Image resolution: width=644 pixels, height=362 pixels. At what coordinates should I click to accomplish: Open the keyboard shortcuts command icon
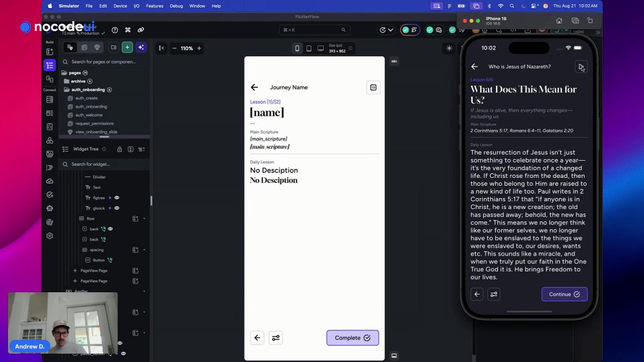[x=128, y=30]
